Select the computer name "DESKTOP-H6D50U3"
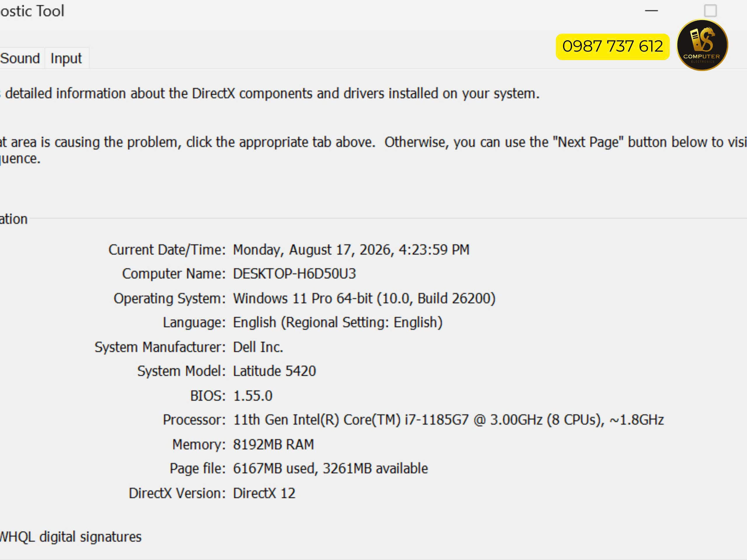 tap(294, 274)
